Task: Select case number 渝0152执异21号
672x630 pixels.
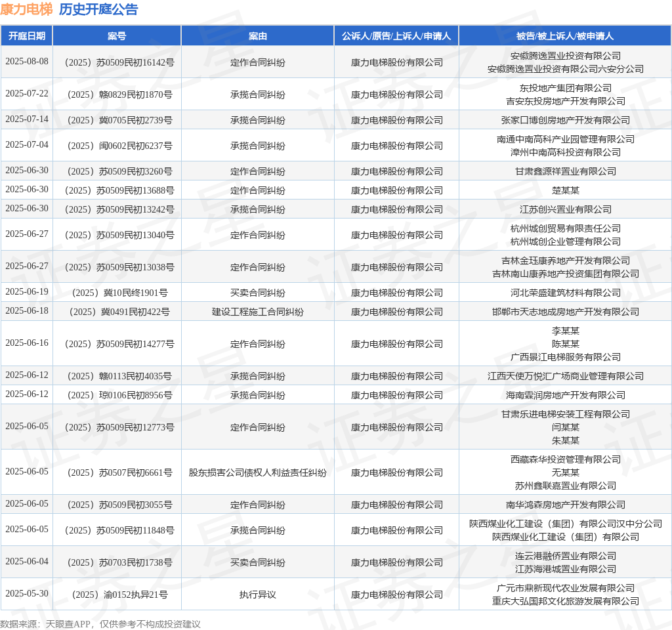Action: 119,595
